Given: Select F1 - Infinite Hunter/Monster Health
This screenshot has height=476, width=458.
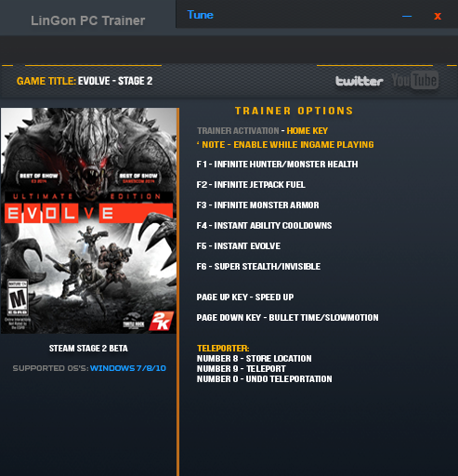Looking at the screenshot, I should (x=277, y=164).
